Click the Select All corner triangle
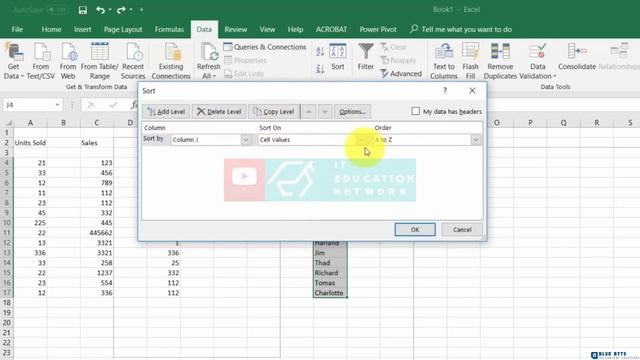The image size is (640, 360). coord(8,123)
